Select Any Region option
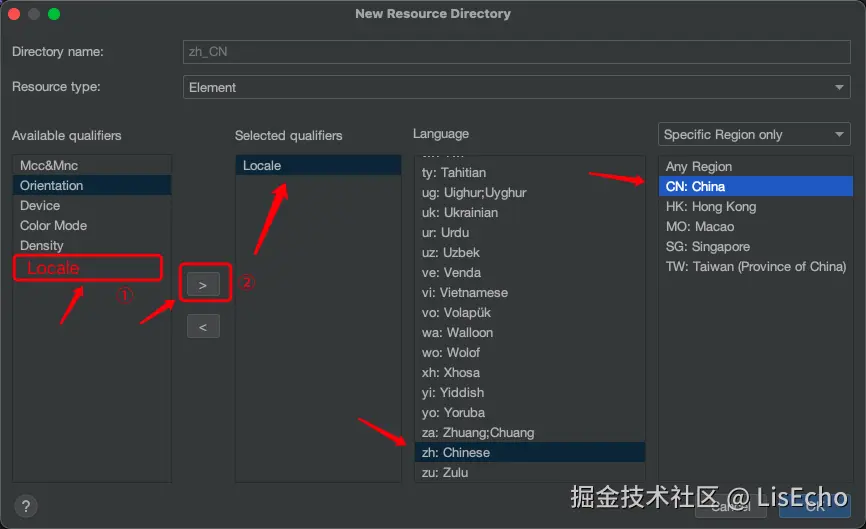The width and height of the screenshot is (866, 529). tap(756, 167)
